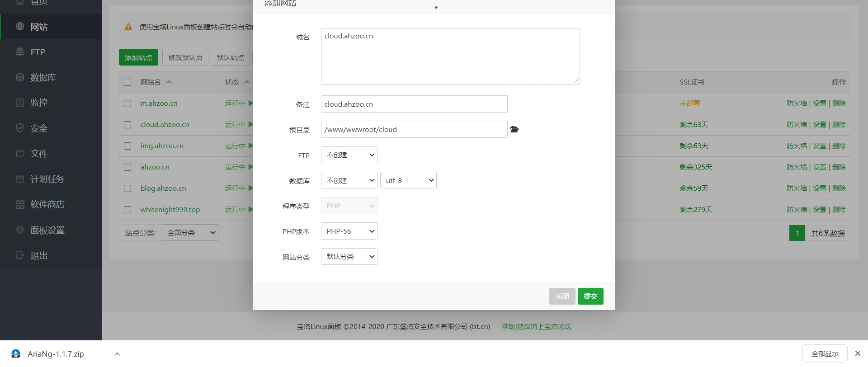Check the blog.ahzoo.cn row checkbox

click(x=127, y=188)
